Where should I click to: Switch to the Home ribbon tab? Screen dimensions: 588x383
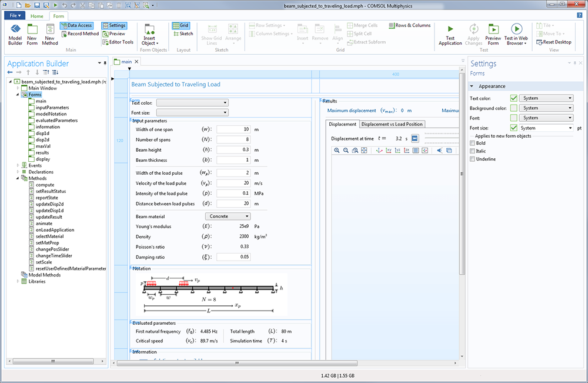tap(36, 16)
